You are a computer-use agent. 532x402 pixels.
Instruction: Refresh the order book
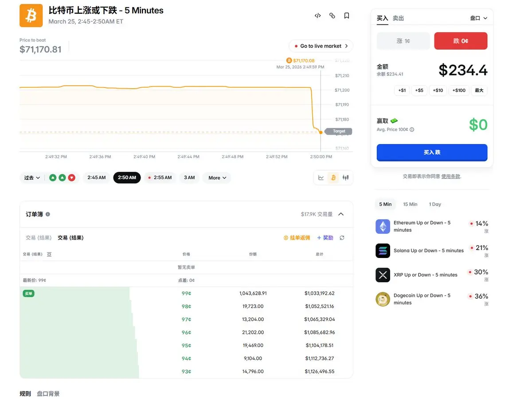coord(342,238)
